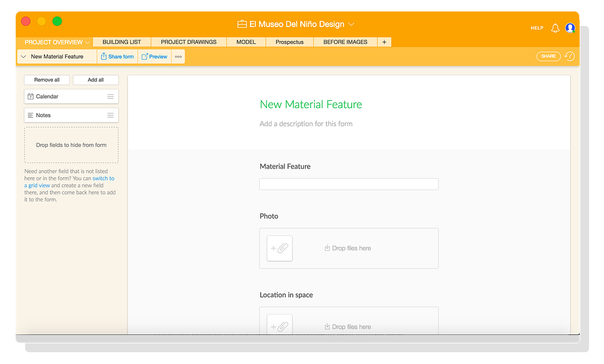604x364 pixels.
Task: Open the MODEL tab
Action: [x=246, y=42]
